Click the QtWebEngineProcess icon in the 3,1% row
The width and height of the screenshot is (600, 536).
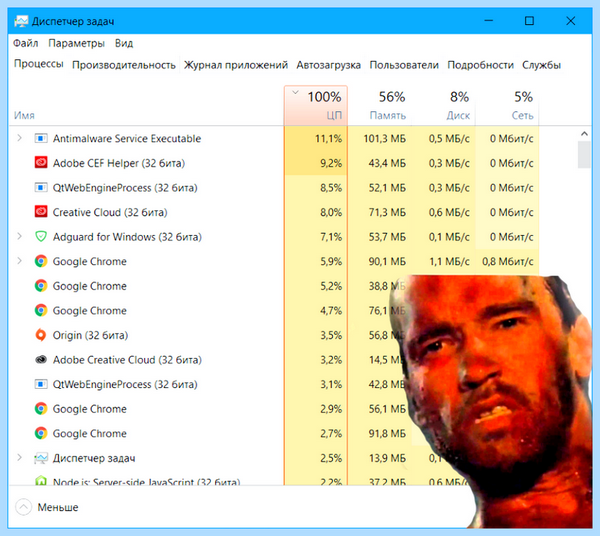tap(41, 384)
